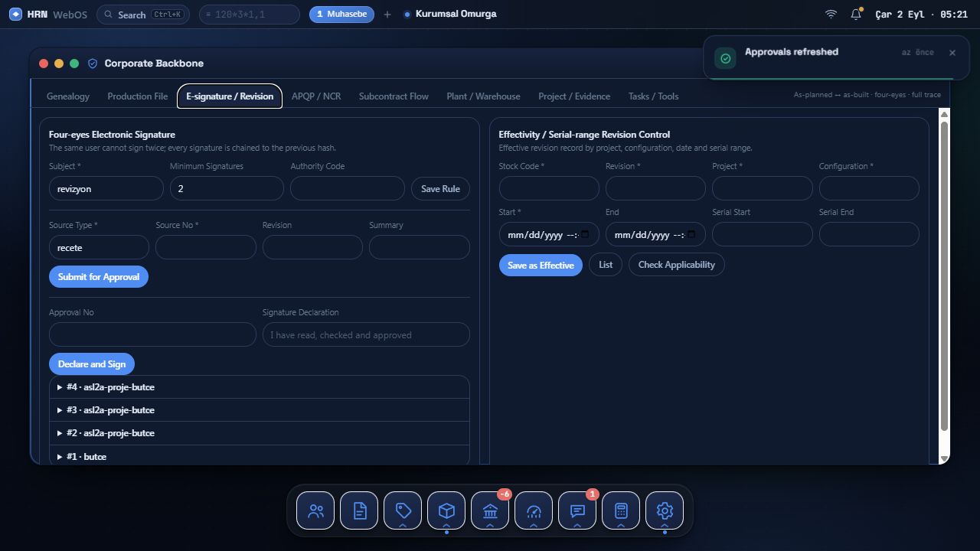Open the gauge dashboard dock icon
980x551 pixels.
click(x=534, y=510)
